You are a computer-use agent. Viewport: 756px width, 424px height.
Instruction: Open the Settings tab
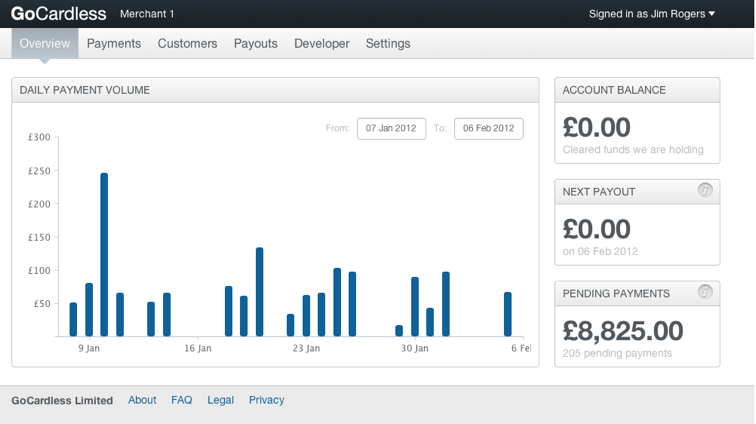[388, 44]
